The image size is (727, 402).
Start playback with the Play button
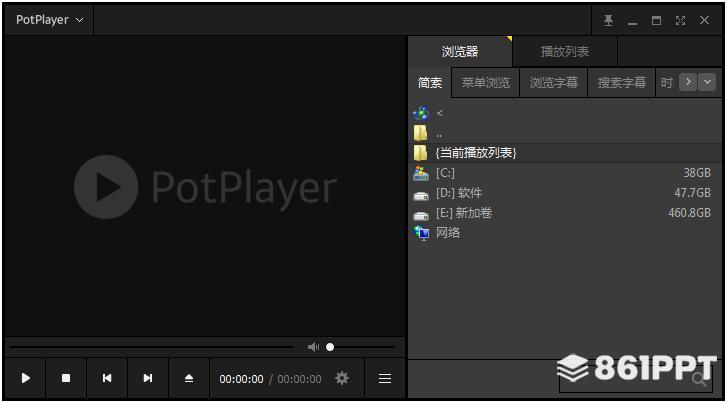click(26, 378)
